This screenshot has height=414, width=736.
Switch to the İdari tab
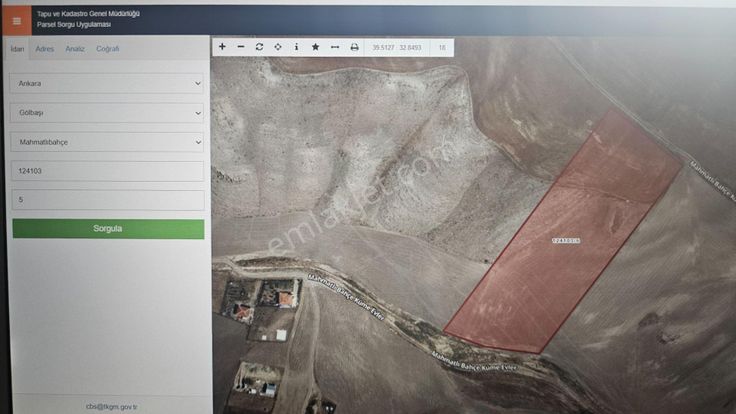[17, 49]
